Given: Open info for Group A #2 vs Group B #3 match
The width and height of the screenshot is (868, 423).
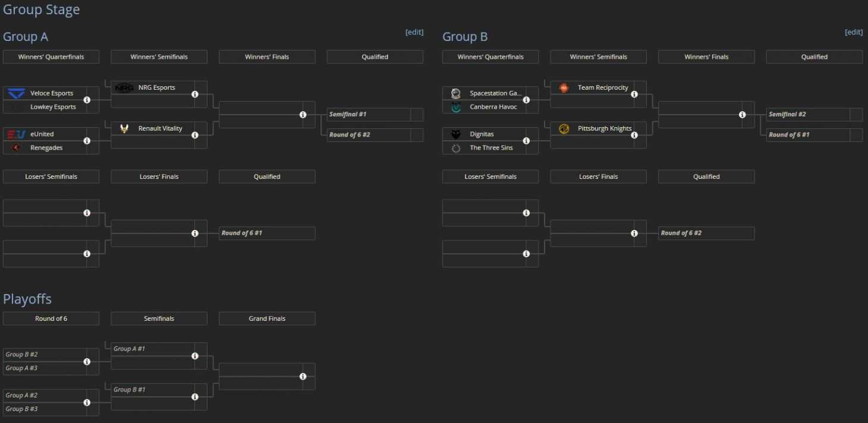Looking at the screenshot, I should tap(87, 402).
